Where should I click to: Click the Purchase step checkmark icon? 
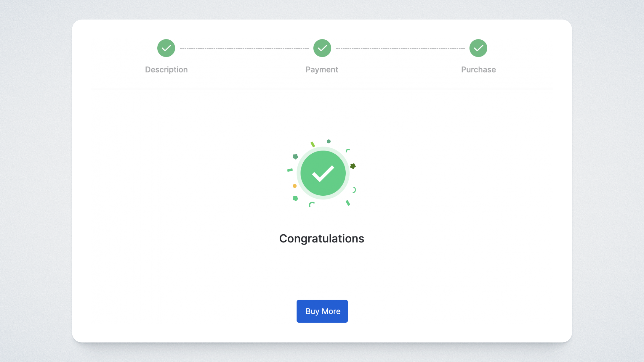click(478, 48)
